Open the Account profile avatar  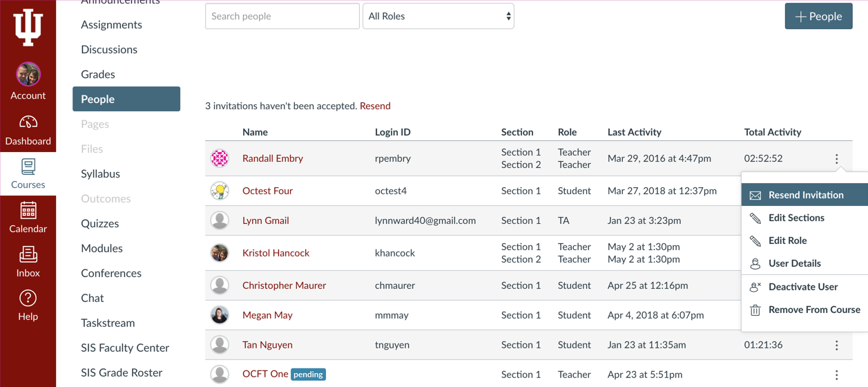pyautogui.click(x=28, y=74)
